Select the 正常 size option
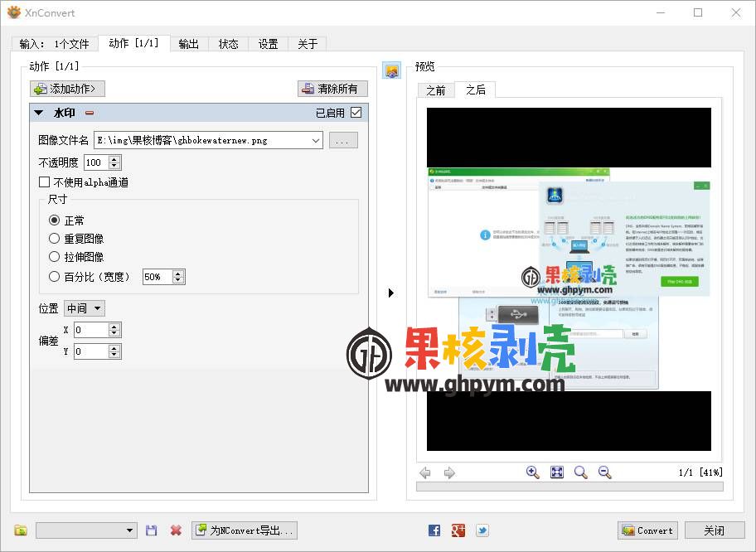Viewport: 756px width, 552px height. [55, 220]
